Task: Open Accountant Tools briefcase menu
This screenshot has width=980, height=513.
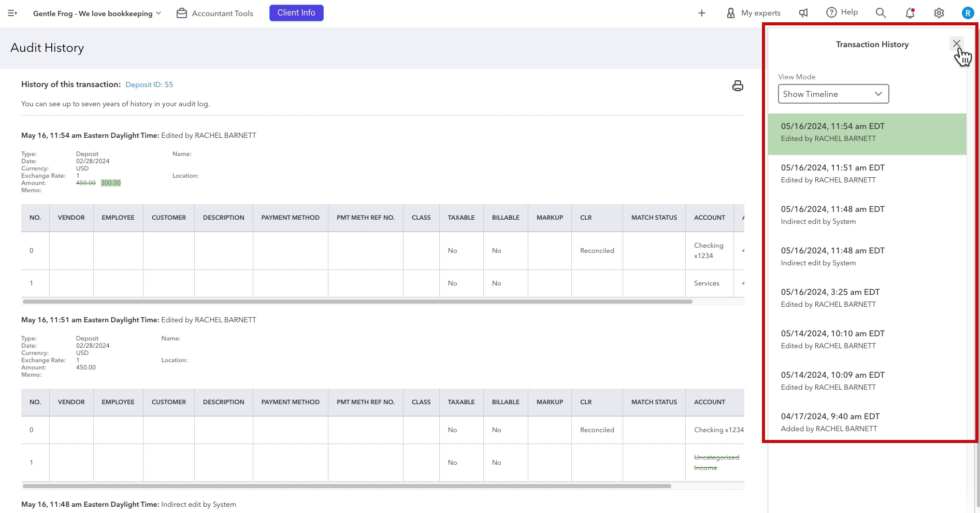Action: (x=215, y=13)
